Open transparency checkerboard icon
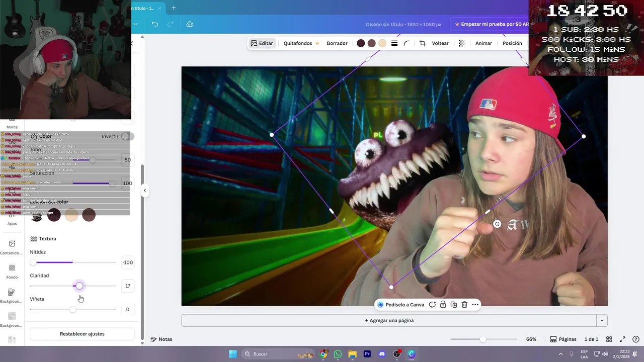Viewport: 644px width, 362px height. pyautogui.click(x=462, y=43)
